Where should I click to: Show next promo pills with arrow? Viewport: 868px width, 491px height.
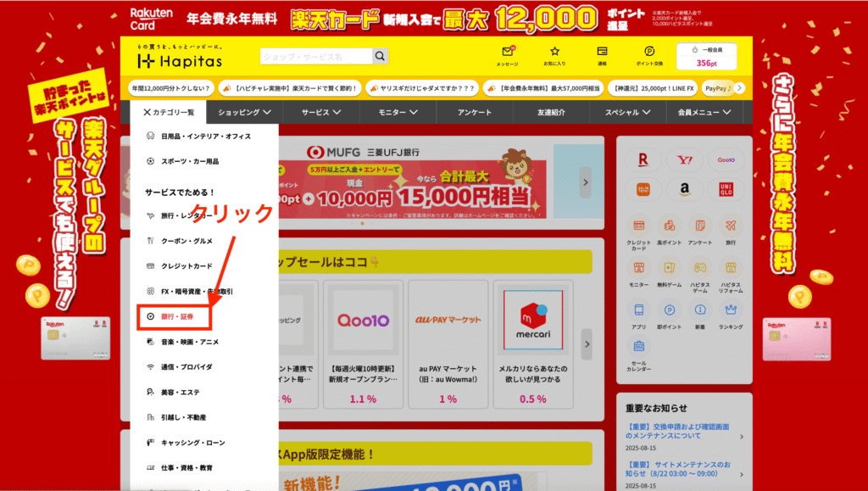739,88
